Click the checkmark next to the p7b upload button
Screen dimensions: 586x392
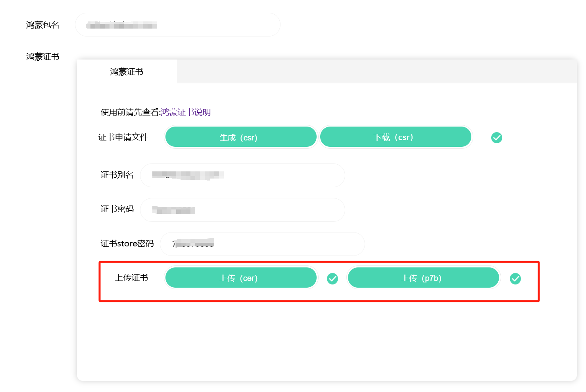pos(515,279)
